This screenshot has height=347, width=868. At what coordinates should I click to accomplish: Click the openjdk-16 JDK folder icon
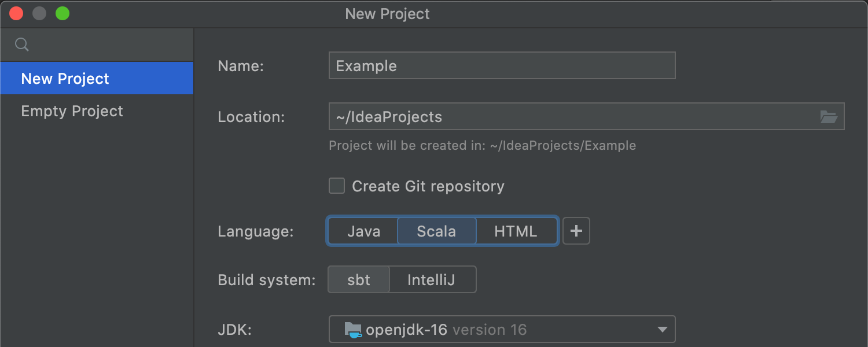point(353,330)
